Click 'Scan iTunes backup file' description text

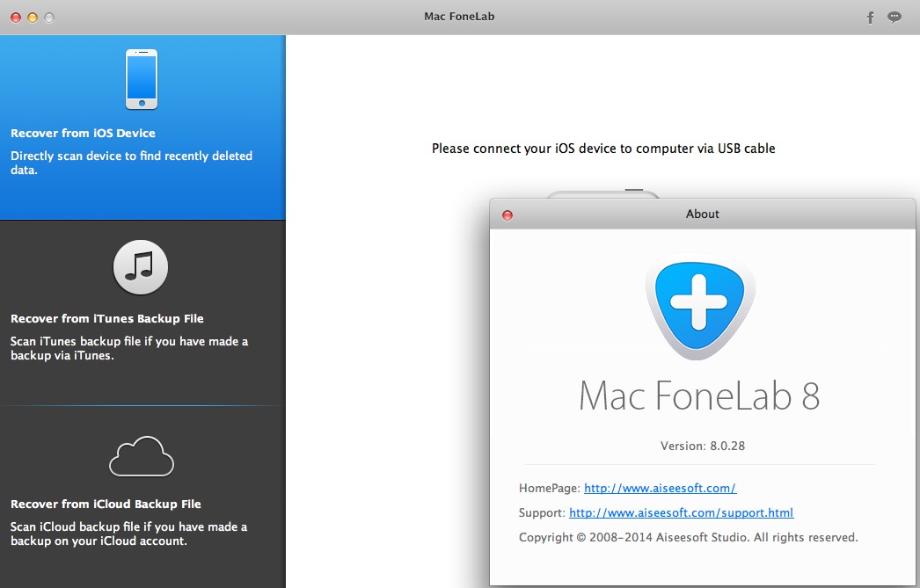point(129,348)
